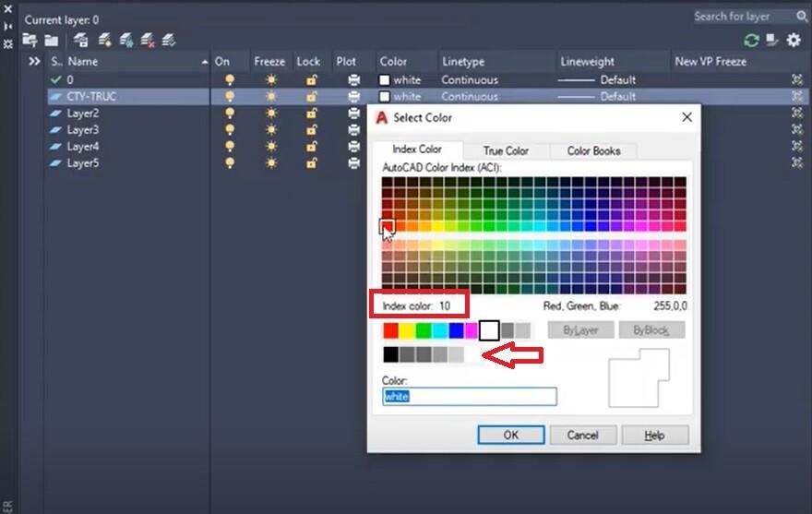Pick the yellow standard color swatch
This screenshot has height=514, width=812.
(407, 330)
